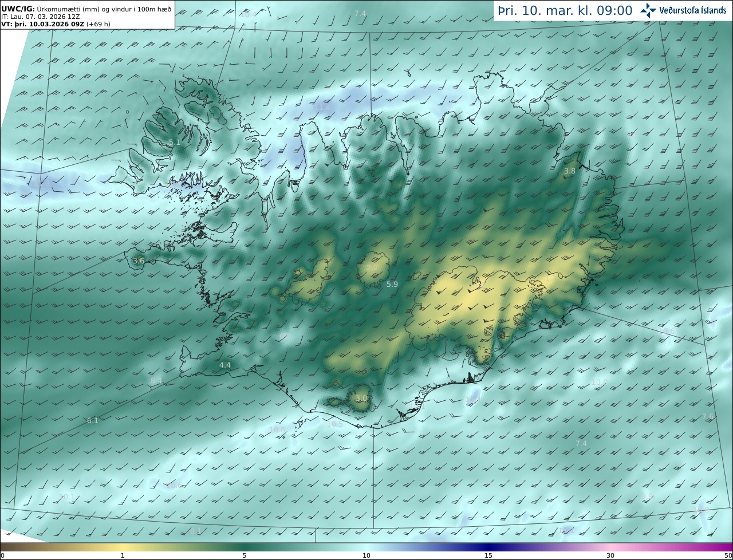733x560 pixels.
Task: Click the Veðurstofa Íslands logo
Action: [x=683, y=10]
